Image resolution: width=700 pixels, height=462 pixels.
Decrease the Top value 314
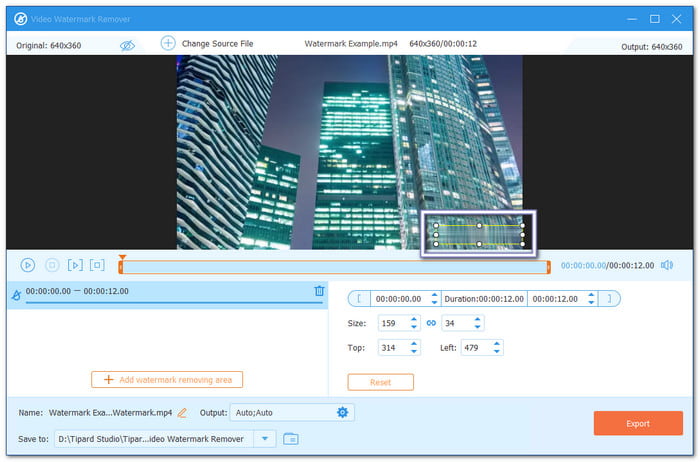[414, 351]
